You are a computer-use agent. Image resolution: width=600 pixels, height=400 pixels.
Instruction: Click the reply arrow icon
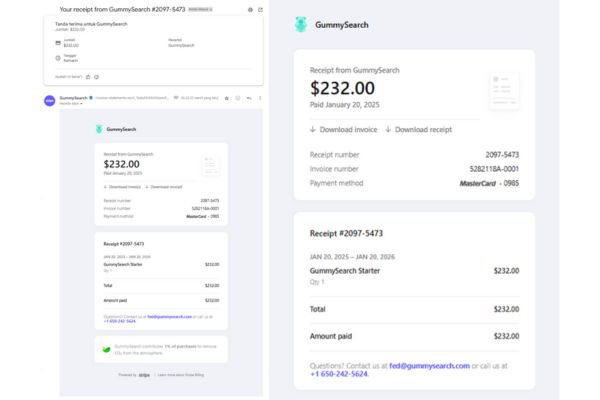[x=248, y=98]
